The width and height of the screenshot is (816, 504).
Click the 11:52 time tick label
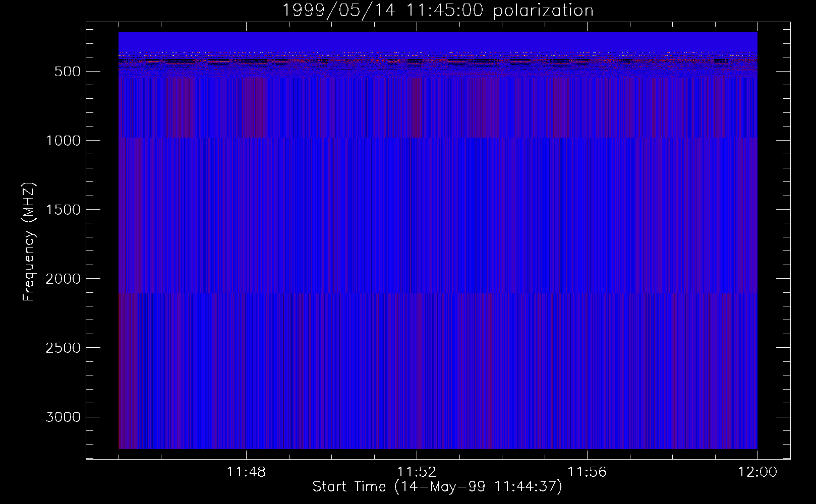[x=417, y=472]
